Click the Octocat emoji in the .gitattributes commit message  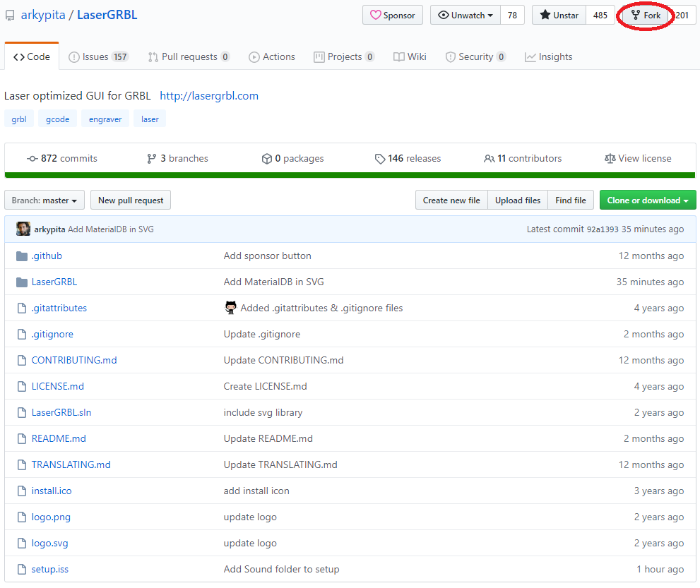point(230,308)
